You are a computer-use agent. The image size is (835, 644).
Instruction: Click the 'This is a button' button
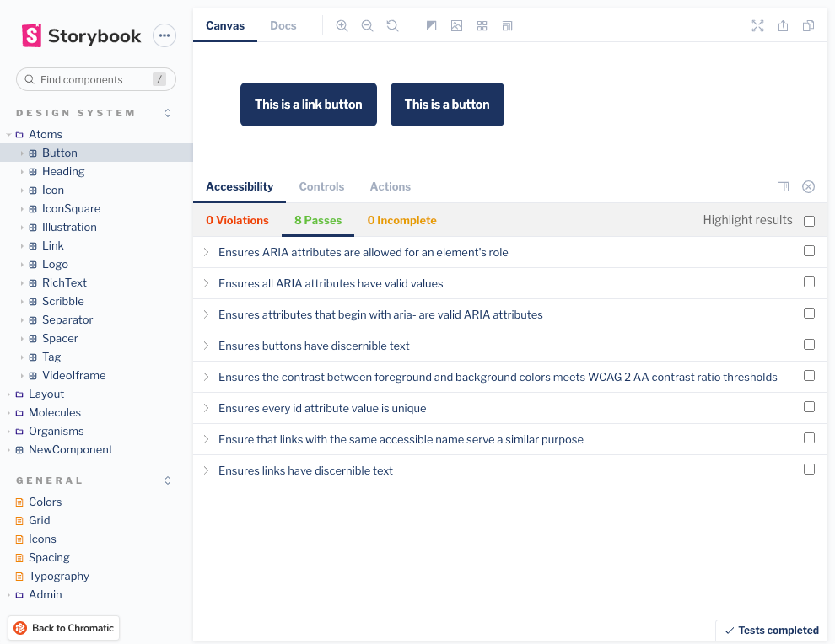click(447, 105)
